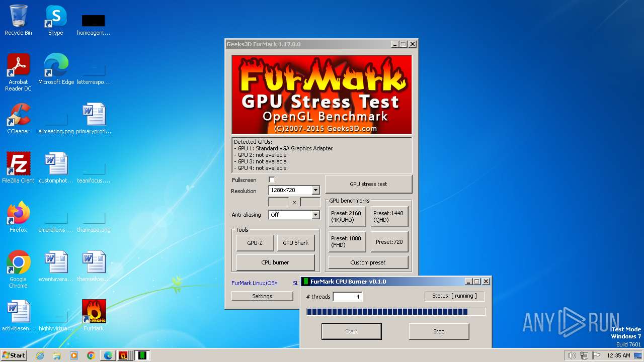Screen dimensions: 644x362
Task: Open Google Chrome desktop shortcut
Action: coord(18,269)
